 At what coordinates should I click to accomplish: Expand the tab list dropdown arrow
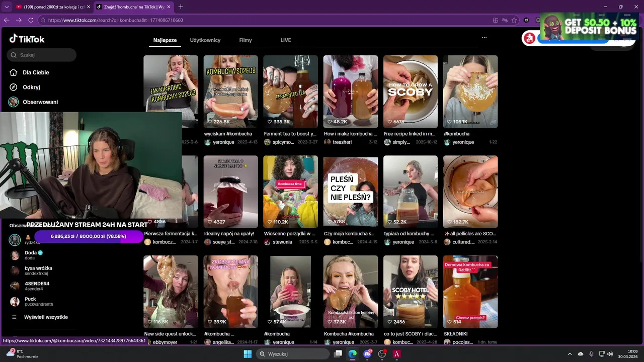[7, 7]
